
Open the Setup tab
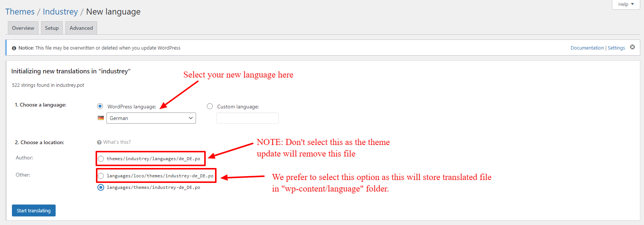(x=52, y=28)
